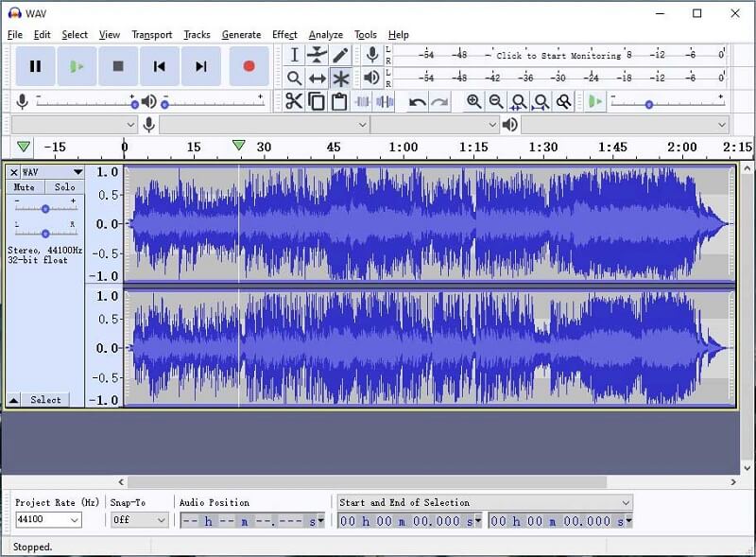Open the Generate menu
Image resolution: width=756 pixels, height=557 pixels.
[x=241, y=34]
